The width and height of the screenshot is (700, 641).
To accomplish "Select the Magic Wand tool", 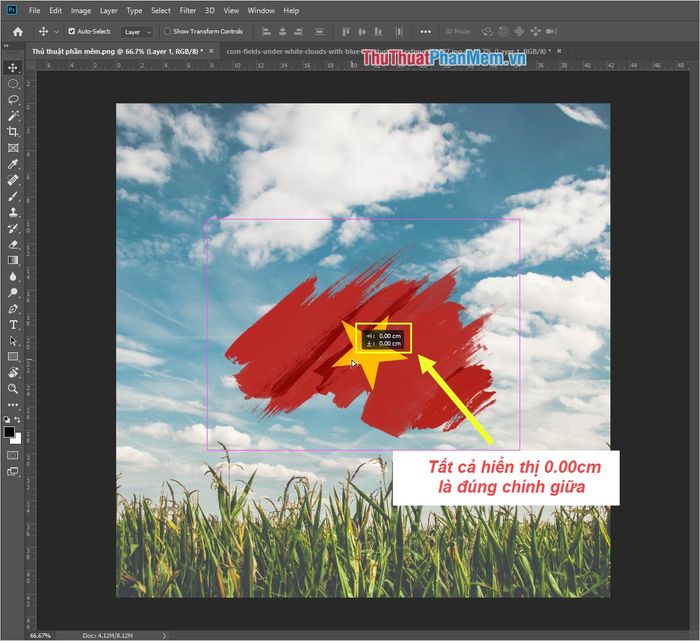I will pos(12,116).
